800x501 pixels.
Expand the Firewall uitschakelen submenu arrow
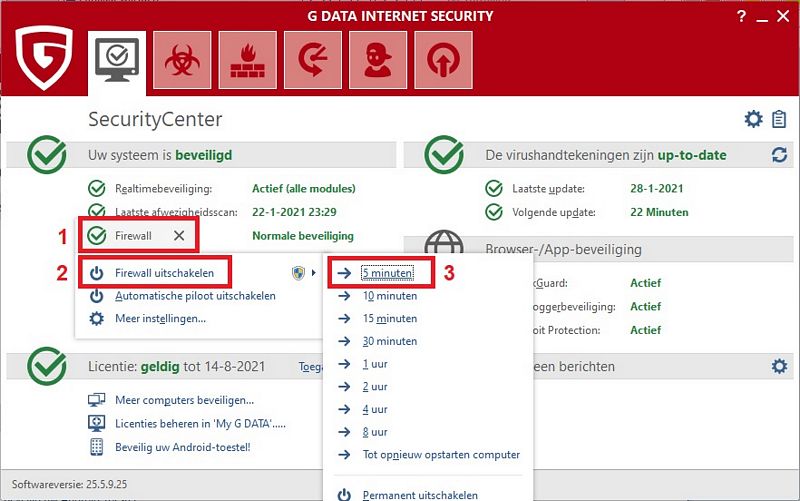(313, 273)
